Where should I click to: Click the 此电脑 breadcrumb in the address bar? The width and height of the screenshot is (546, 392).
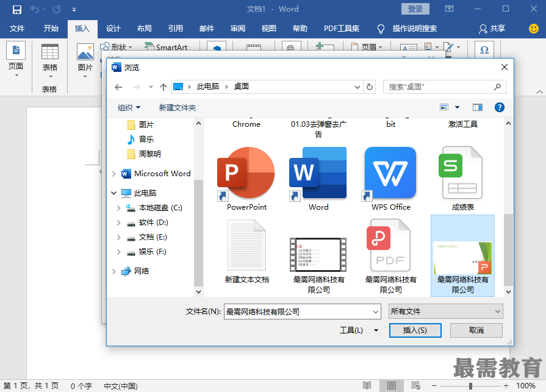coord(208,87)
